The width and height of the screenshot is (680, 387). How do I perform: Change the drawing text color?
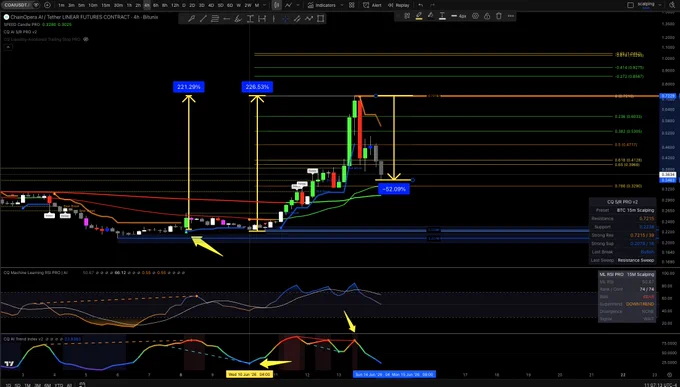click(x=442, y=16)
